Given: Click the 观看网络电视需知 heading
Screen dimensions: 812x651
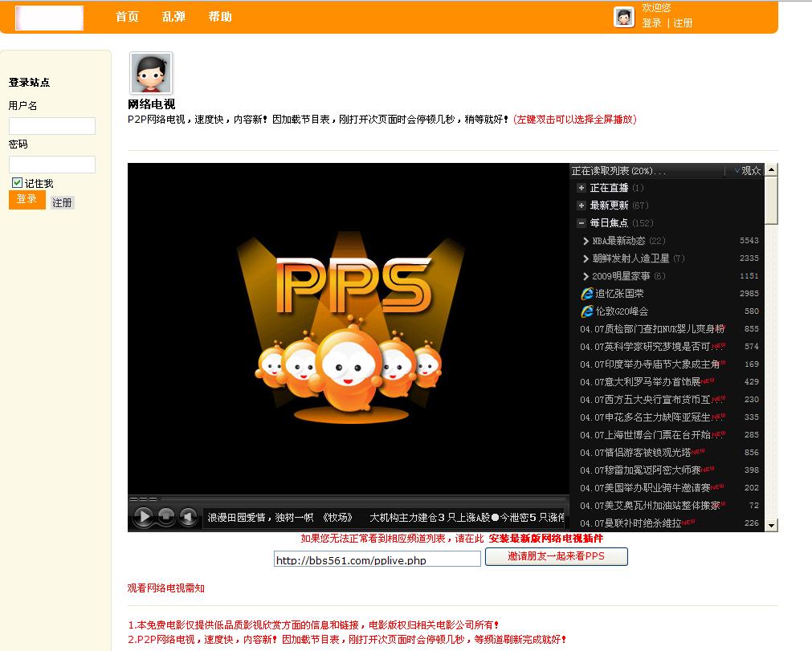Looking at the screenshot, I should 166,588.
